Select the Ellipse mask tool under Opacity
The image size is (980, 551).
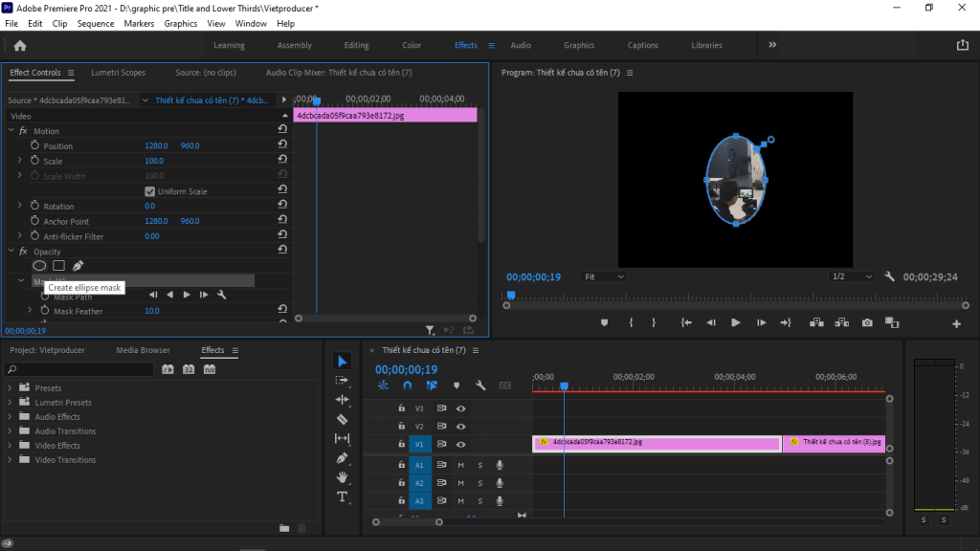tap(38, 266)
